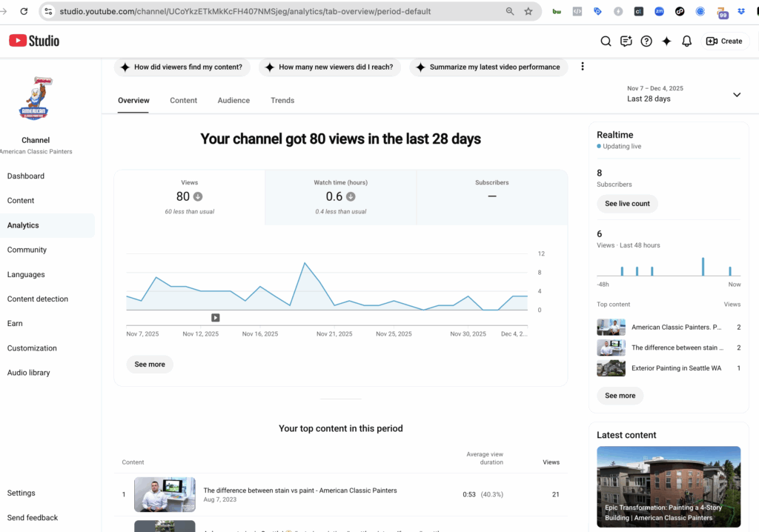Screen dimensions: 759x532
Task: Switch to the Trends tab
Action: (282, 100)
